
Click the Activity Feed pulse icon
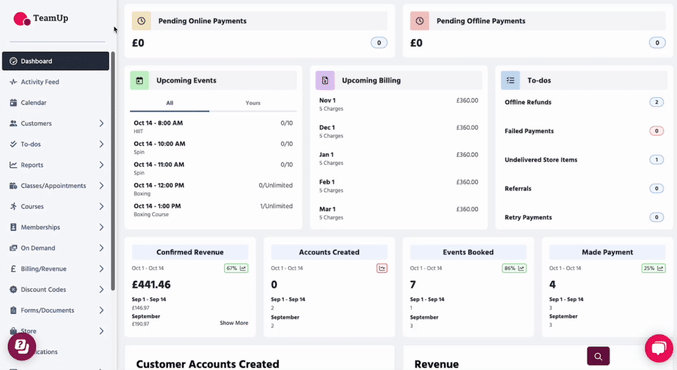click(x=13, y=82)
